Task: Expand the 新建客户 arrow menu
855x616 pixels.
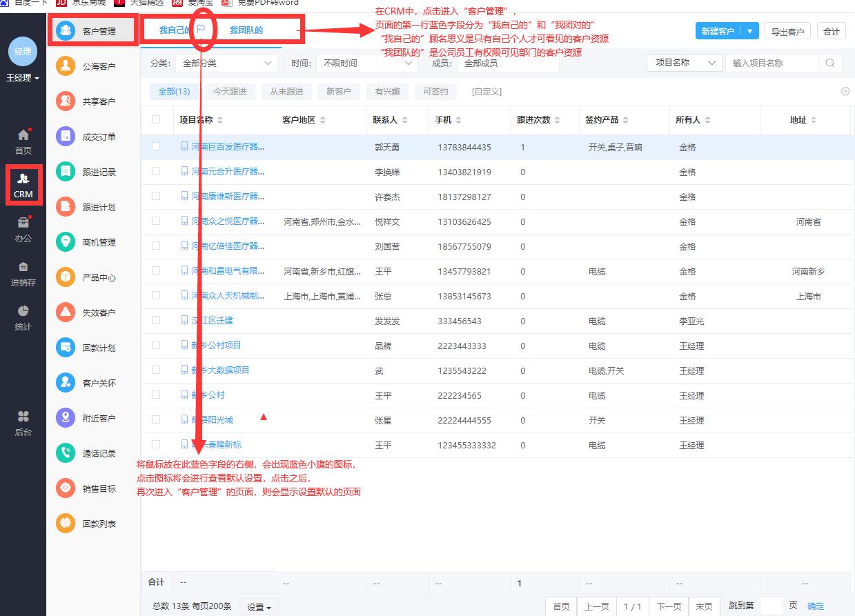Action: pos(749,31)
